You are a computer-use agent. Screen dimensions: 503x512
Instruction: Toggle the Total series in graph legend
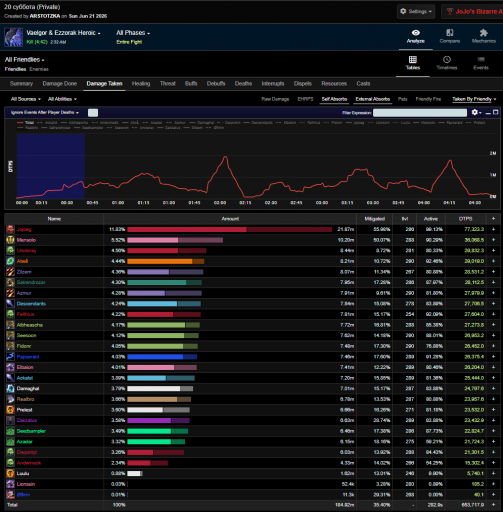point(26,123)
